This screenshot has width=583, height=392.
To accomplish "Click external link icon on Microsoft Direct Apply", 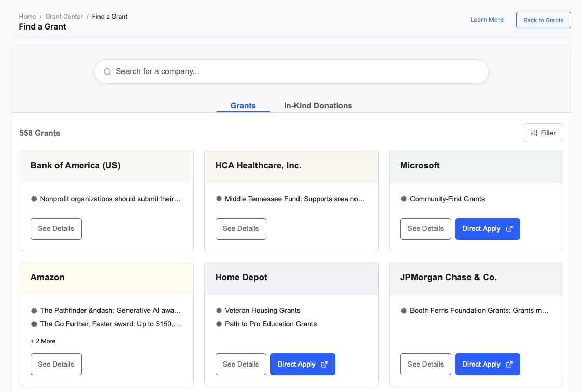I will (509, 229).
